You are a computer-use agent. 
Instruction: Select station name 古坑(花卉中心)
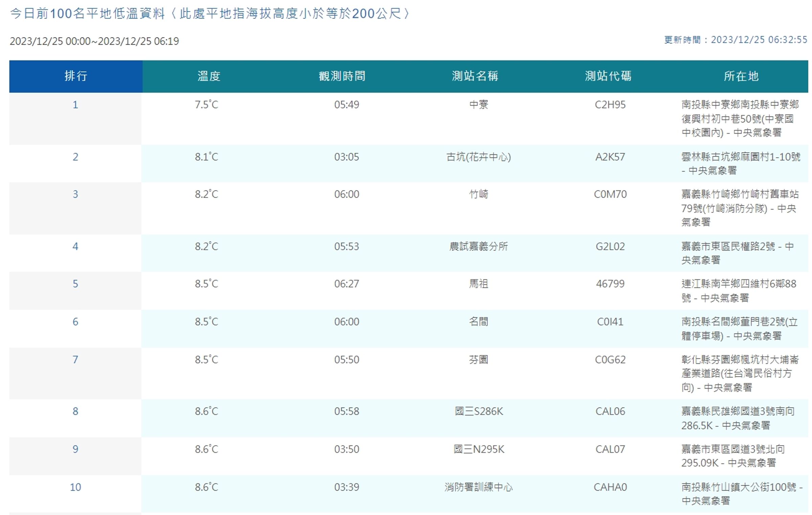[479, 157]
